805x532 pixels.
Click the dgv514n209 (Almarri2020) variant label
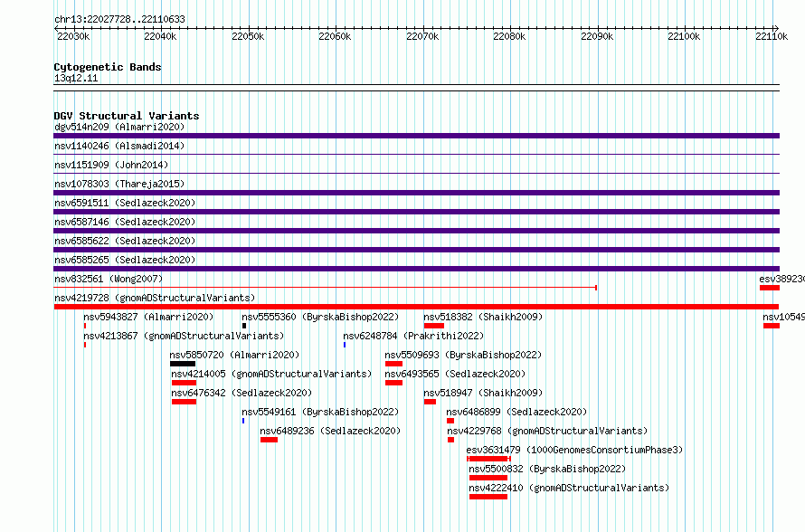[119, 127]
